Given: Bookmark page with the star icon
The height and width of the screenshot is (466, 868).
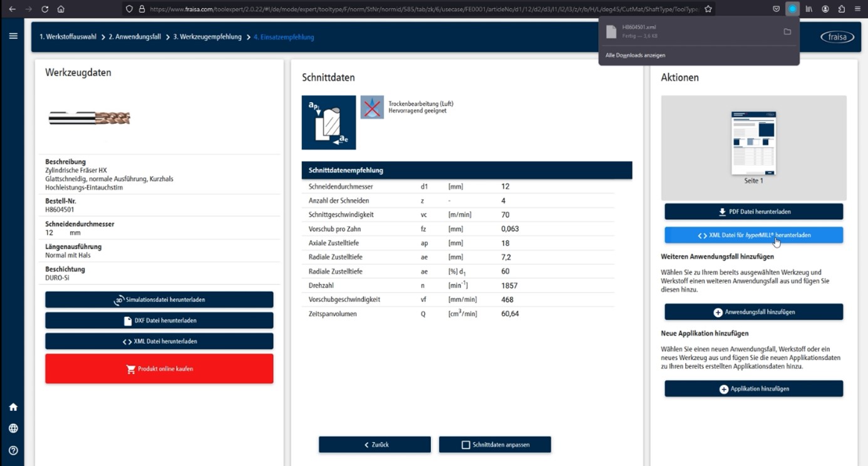Looking at the screenshot, I should [x=708, y=9].
